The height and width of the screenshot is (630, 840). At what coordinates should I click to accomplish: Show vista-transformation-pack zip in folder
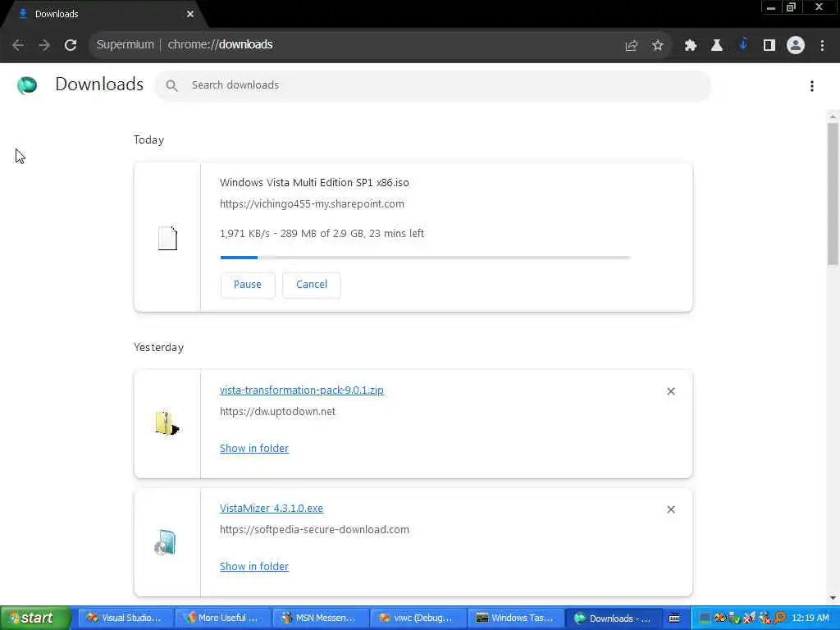point(254,449)
